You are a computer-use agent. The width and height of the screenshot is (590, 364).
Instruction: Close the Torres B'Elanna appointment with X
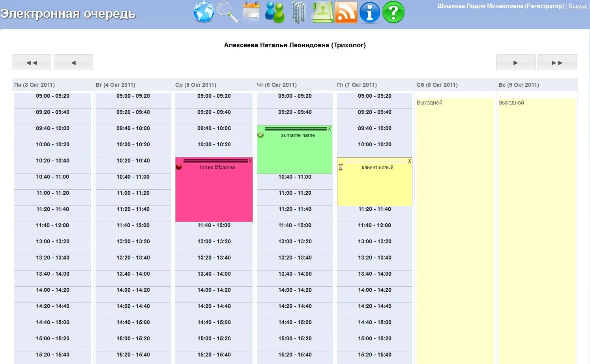coord(250,161)
